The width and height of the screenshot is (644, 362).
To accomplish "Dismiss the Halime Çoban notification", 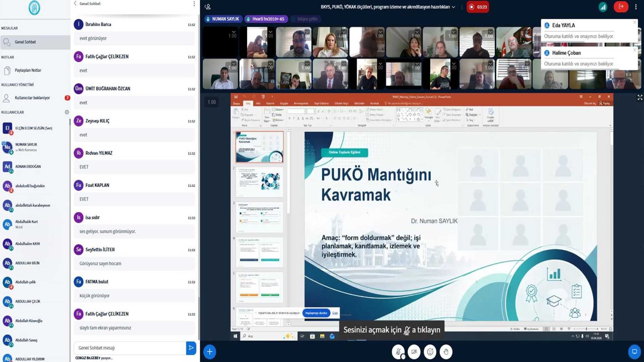I will coord(635,50).
